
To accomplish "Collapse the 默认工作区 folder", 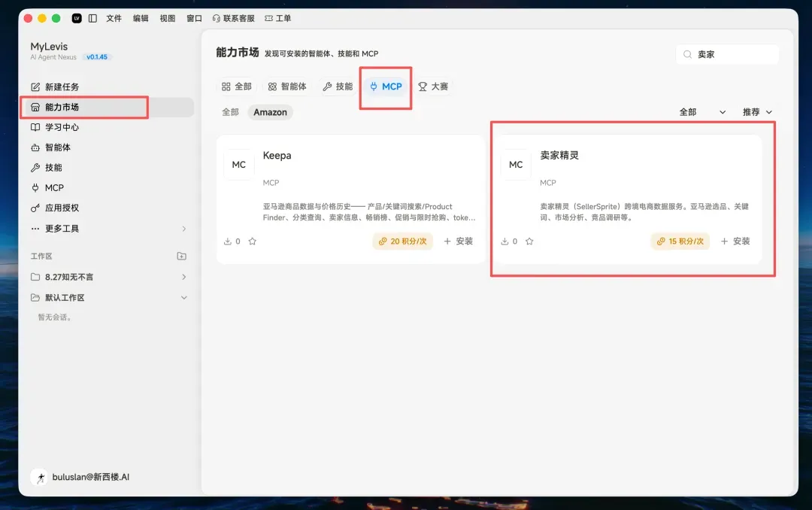I will (184, 298).
